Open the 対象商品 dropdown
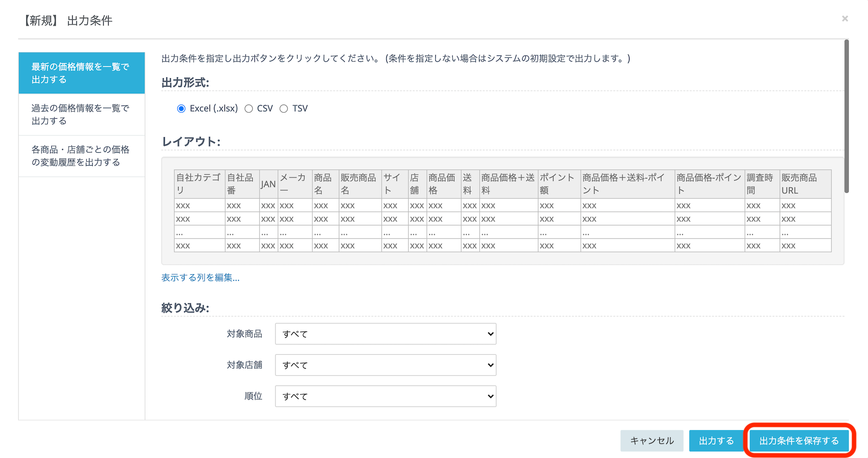 pos(385,334)
